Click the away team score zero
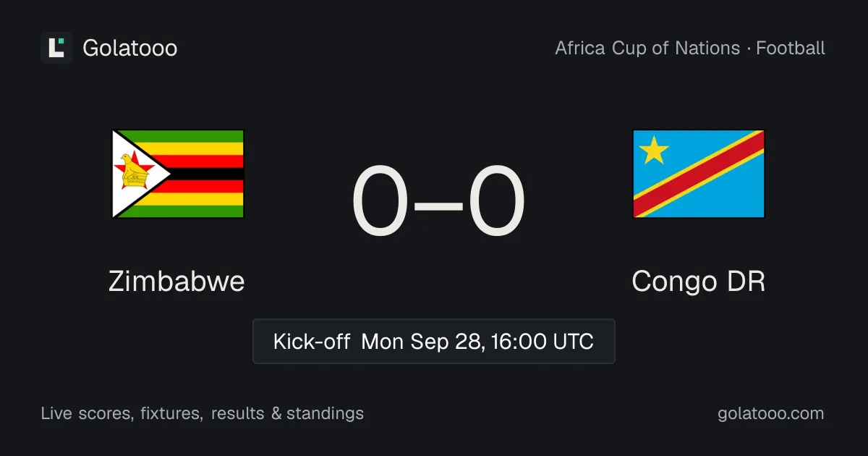868x456 pixels. [496, 202]
